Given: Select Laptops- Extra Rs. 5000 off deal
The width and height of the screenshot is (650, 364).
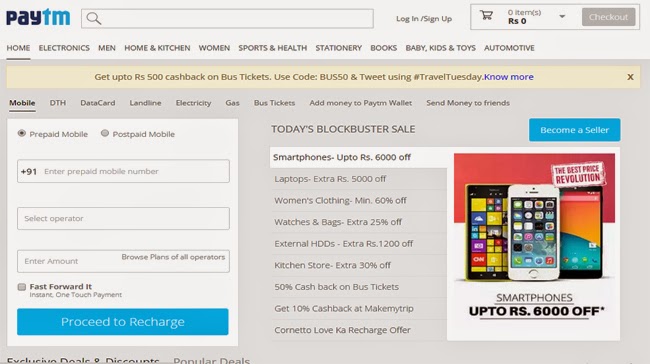Looking at the screenshot, I should [330, 179].
